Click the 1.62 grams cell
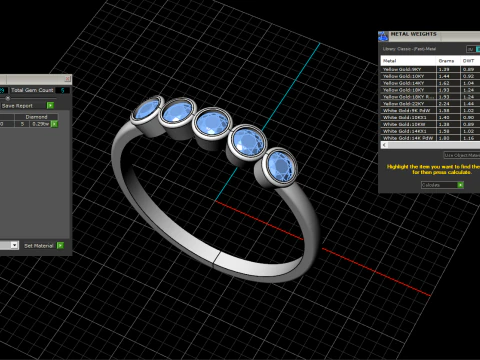480x360 pixels. click(x=448, y=83)
